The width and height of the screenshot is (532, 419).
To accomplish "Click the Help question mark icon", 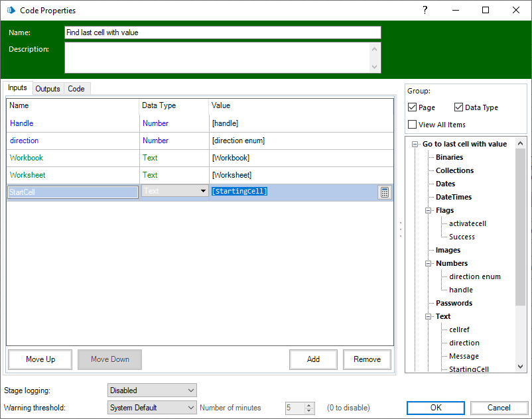I will pos(425,10).
